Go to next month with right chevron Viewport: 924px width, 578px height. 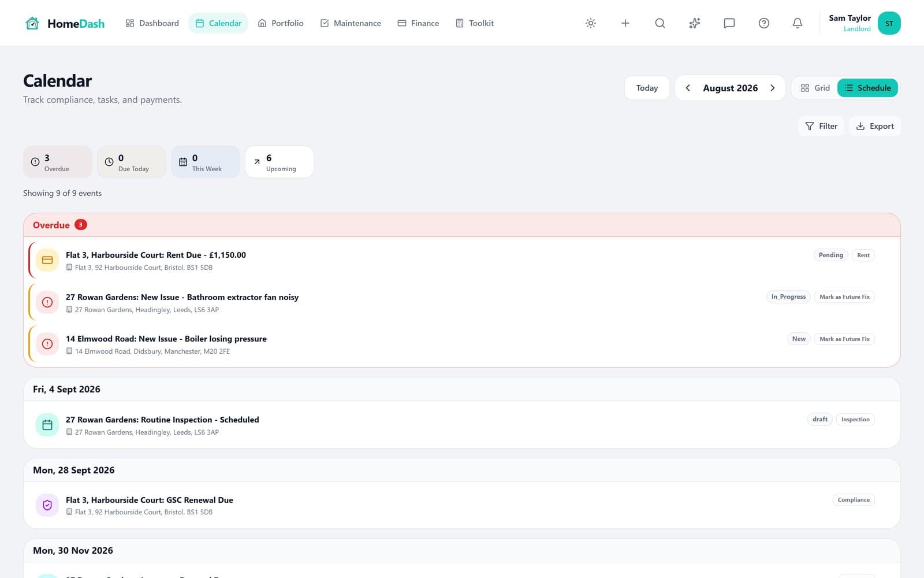click(x=772, y=88)
